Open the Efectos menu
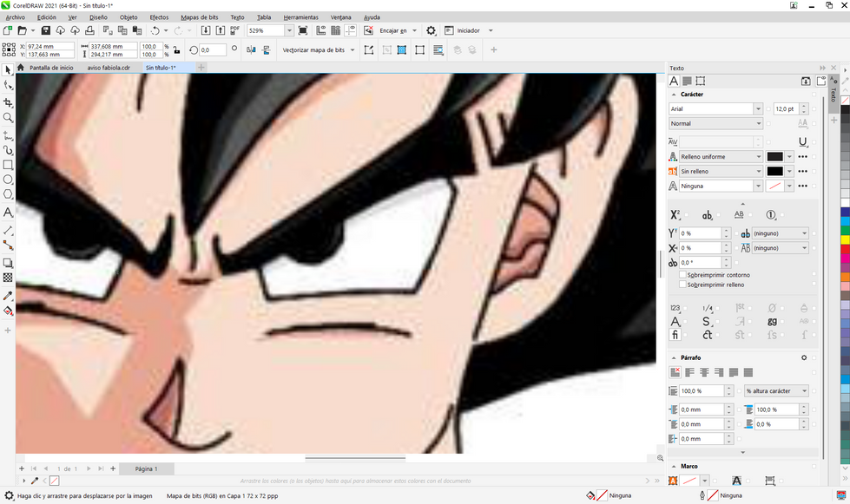This screenshot has height=504, width=850. click(x=159, y=17)
